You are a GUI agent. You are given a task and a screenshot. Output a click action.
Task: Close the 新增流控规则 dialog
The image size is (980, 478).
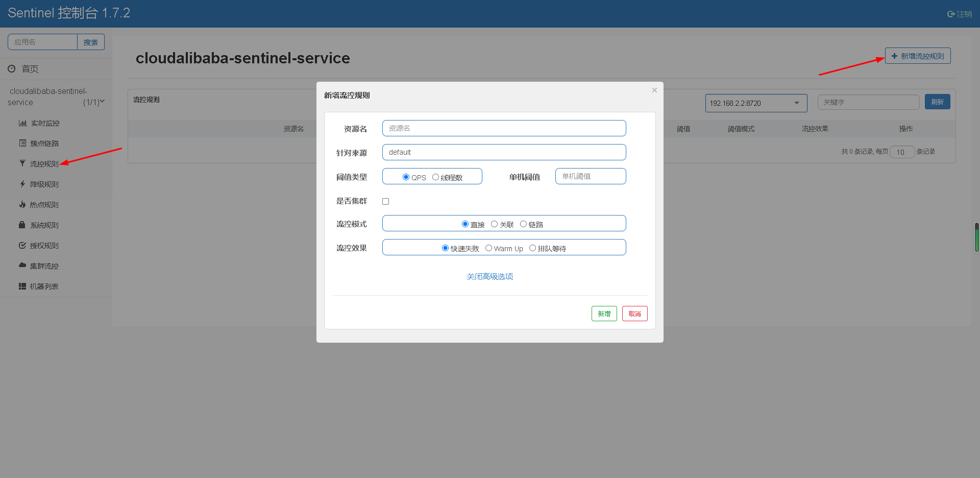click(654, 90)
